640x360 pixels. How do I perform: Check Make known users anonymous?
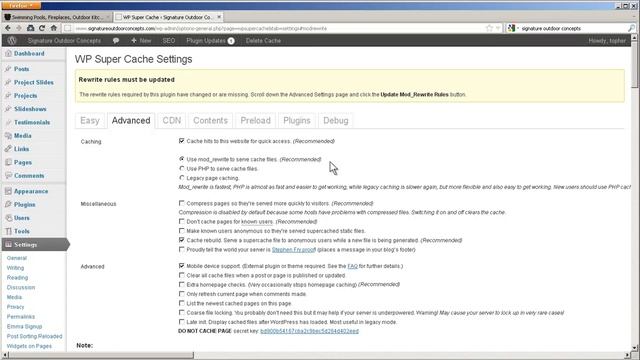(182, 231)
